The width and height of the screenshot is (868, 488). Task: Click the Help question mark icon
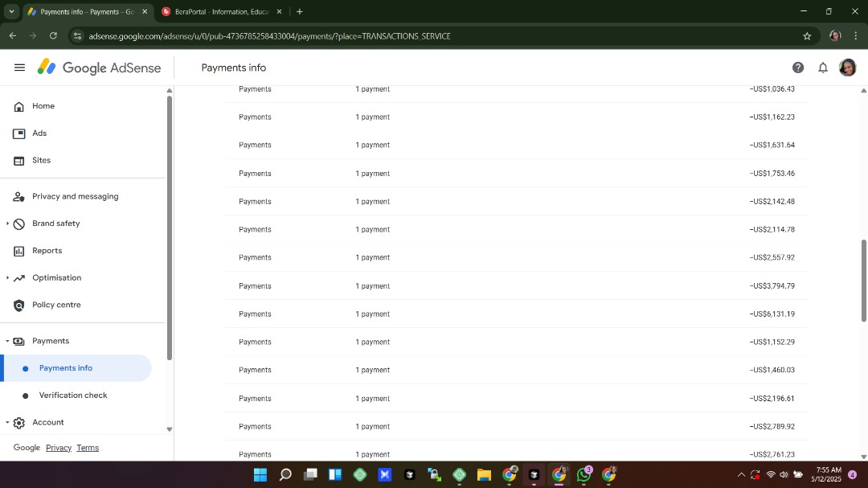pos(798,68)
